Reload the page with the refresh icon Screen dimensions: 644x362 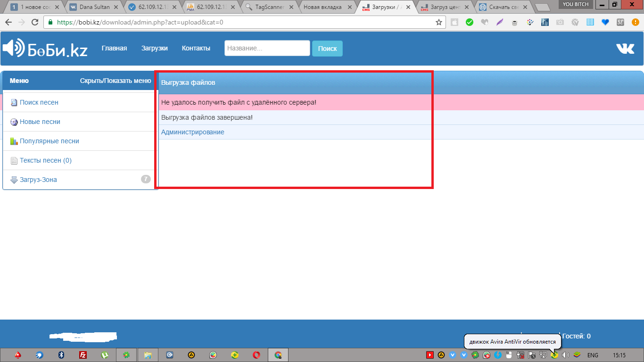point(35,22)
